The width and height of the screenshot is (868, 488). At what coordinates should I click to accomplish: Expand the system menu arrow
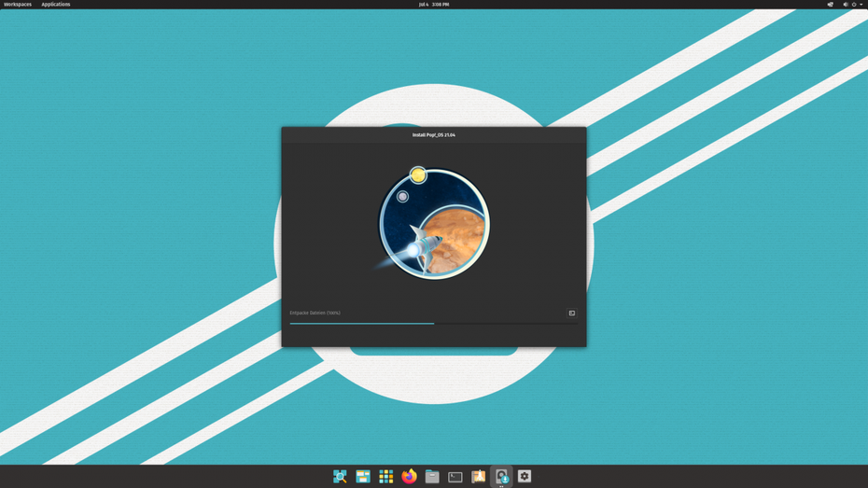tap(861, 5)
